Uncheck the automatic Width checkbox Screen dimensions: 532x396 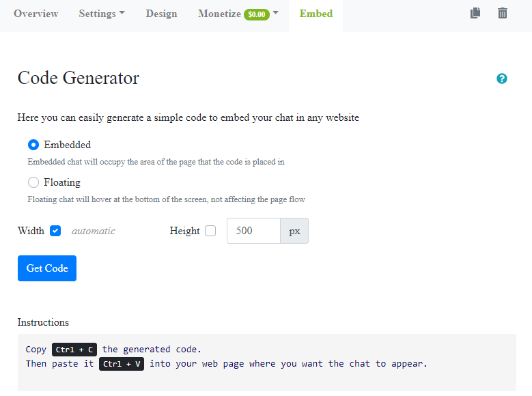tap(56, 231)
